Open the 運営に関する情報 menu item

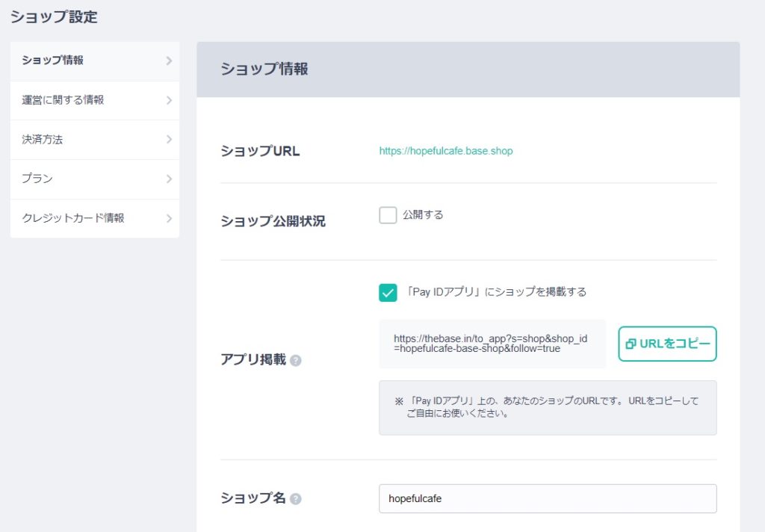[63, 100]
